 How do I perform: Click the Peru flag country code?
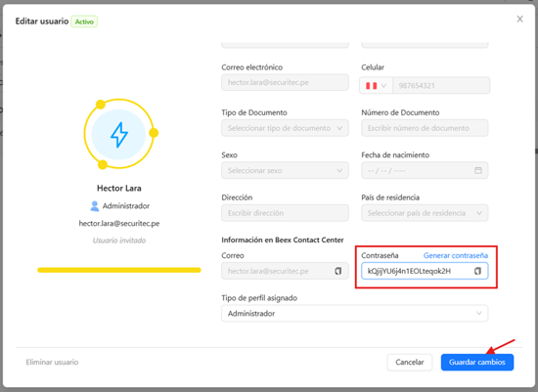pyautogui.click(x=376, y=85)
